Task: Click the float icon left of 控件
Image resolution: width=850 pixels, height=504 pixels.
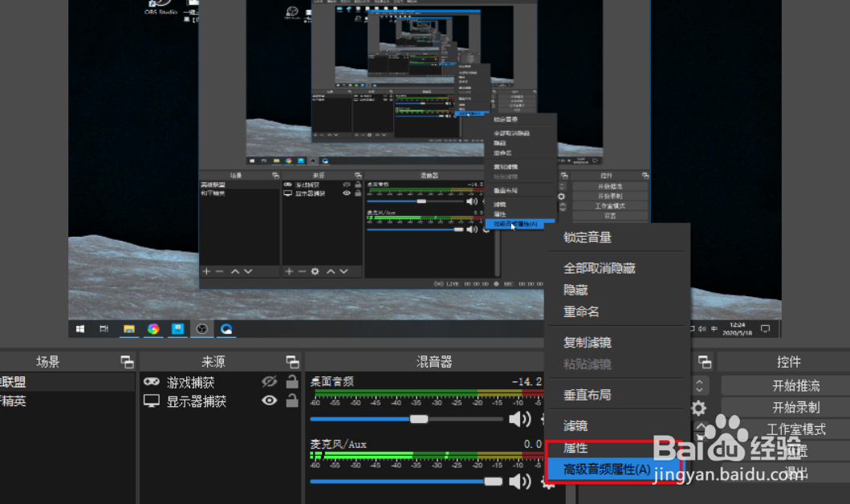Action: point(705,362)
